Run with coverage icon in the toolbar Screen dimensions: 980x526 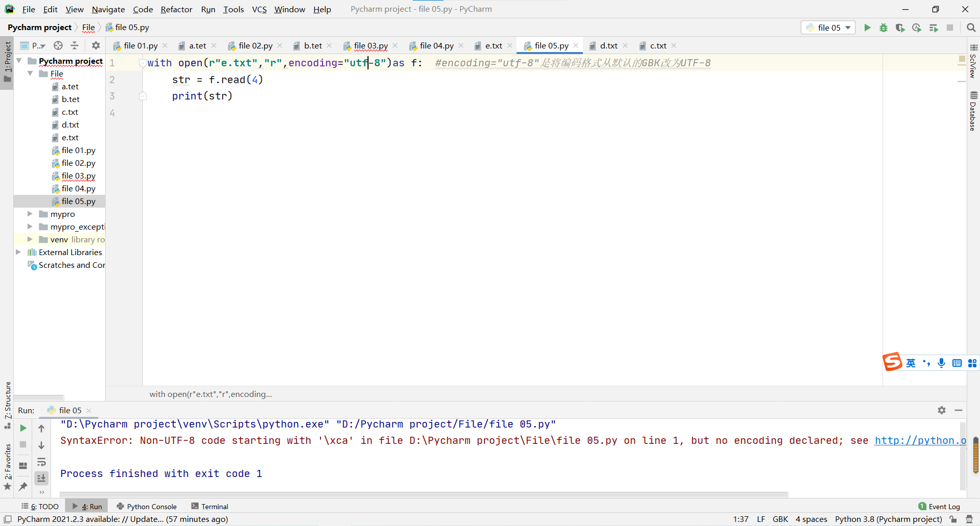click(900, 28)
